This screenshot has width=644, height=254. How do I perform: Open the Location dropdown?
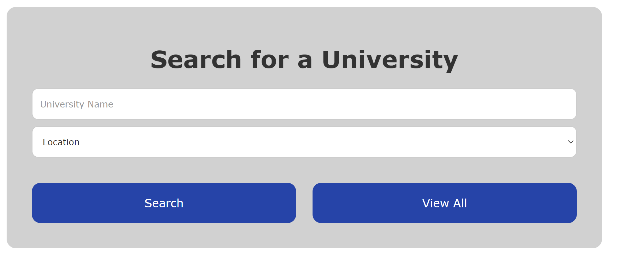[304, 142]
